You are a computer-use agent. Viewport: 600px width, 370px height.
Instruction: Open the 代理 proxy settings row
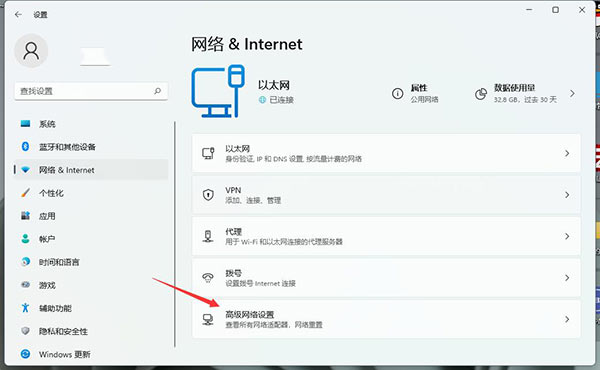pyautogui.click(x=386, y=236)
